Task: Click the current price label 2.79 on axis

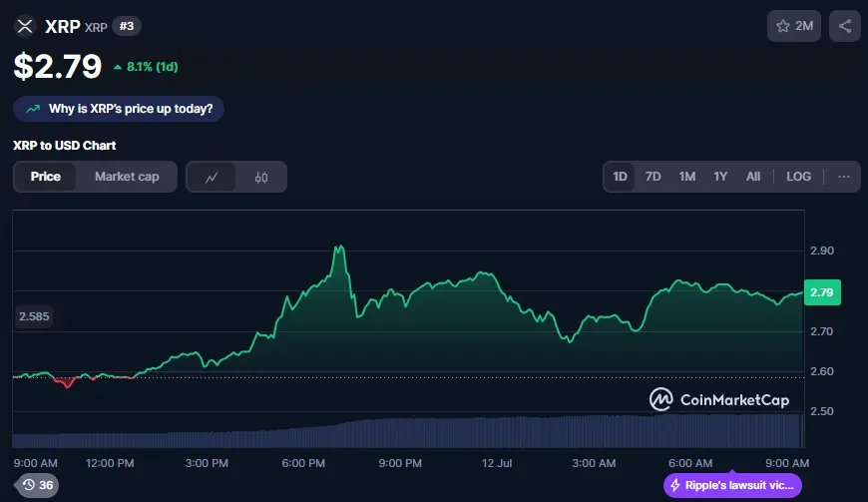Action: (822, 292)
